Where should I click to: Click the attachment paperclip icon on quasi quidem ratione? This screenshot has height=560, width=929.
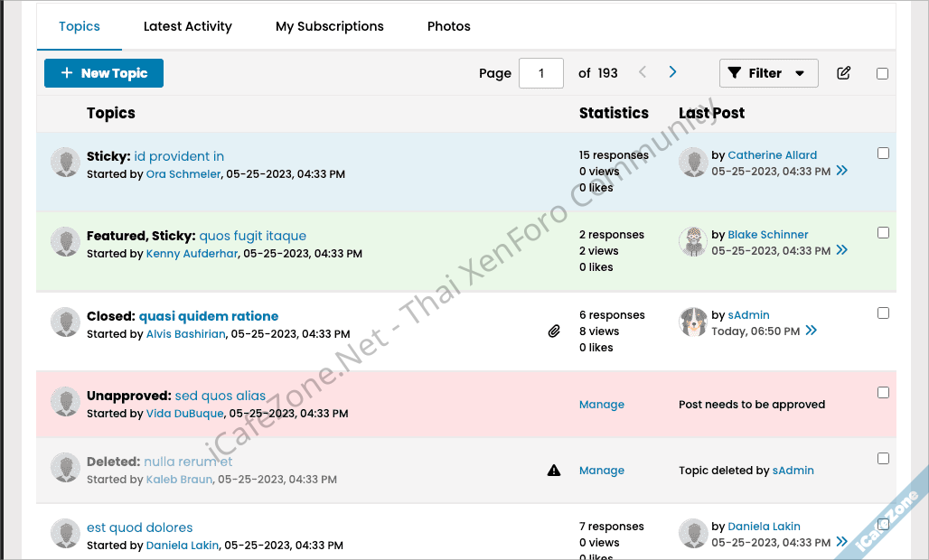pos(554,331)
